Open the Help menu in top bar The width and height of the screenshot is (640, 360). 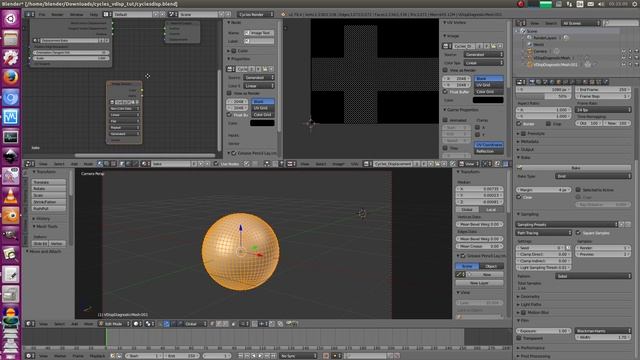pos(94,14)
